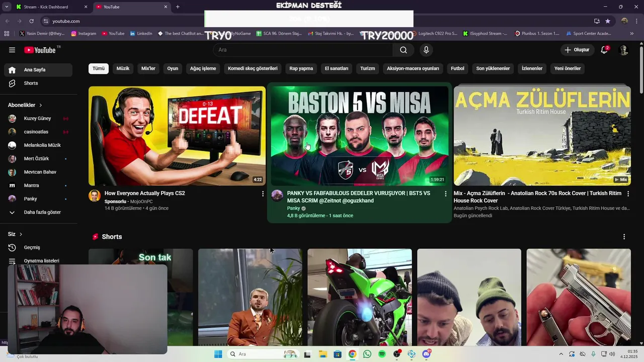
Task: Open the pistol lighter Short
Action: click(x=579, y=297)
